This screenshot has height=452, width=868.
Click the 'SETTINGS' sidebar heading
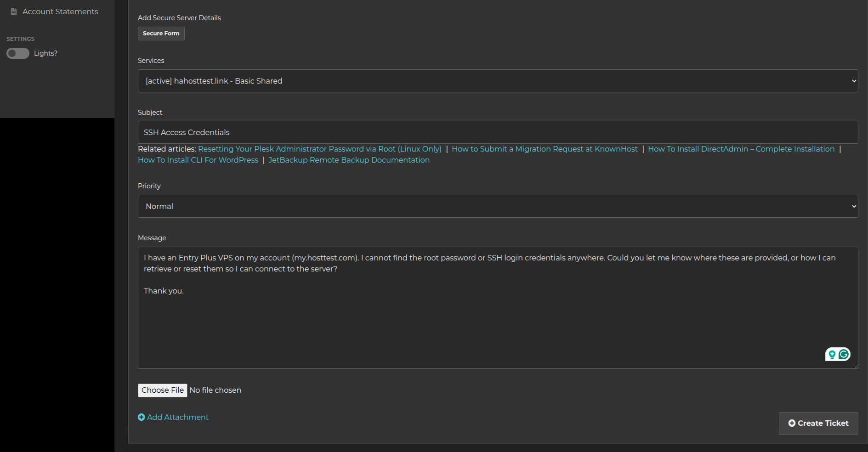(x=20, y=39)
